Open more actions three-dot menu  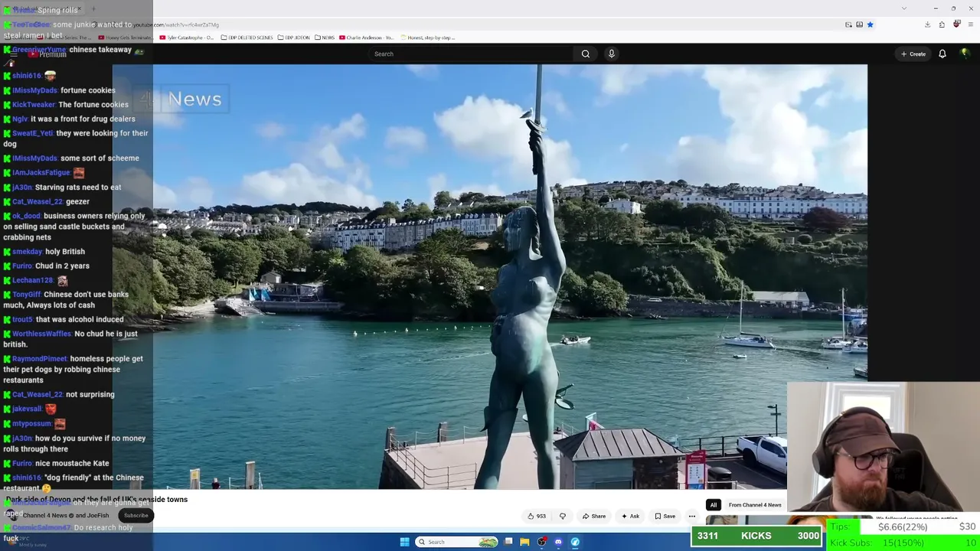[x=692, y=517]
